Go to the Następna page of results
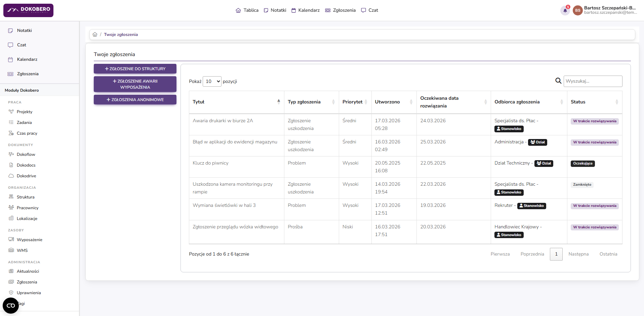The image size is (644, 316). (x=578, y=254)
